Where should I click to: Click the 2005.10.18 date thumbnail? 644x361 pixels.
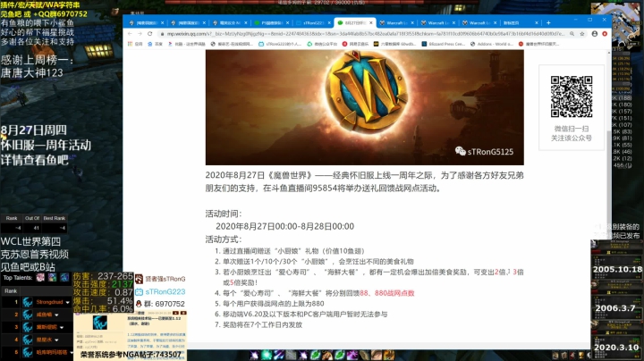click(616, 259)
